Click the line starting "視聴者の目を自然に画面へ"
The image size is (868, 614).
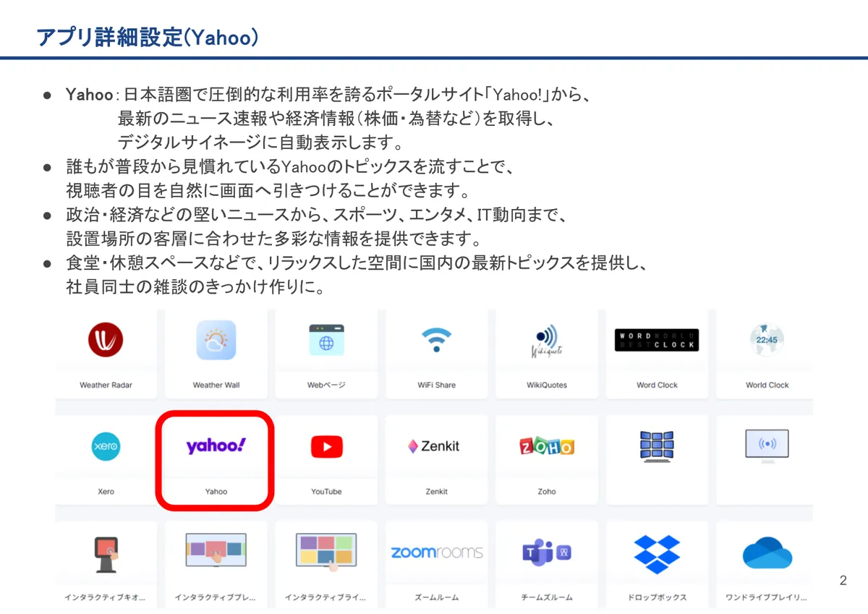tap(268, 192)
